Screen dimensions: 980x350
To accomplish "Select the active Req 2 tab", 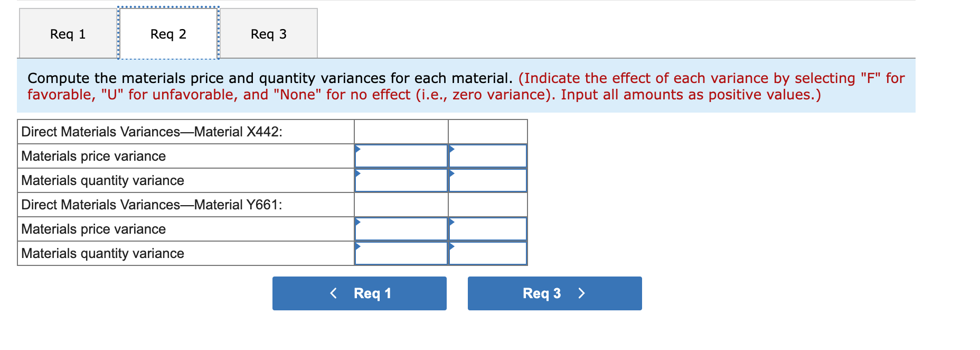I will tap(167, 33).
